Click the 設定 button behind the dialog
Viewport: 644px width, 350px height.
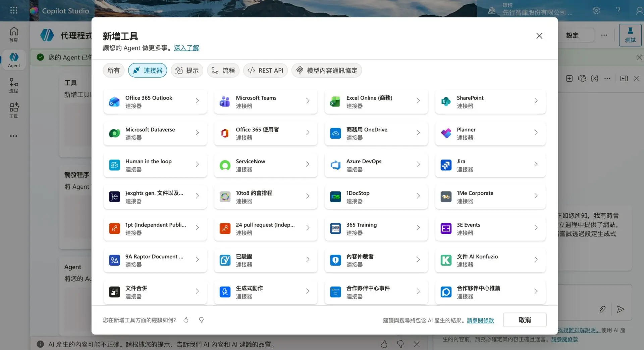(572, 35)
